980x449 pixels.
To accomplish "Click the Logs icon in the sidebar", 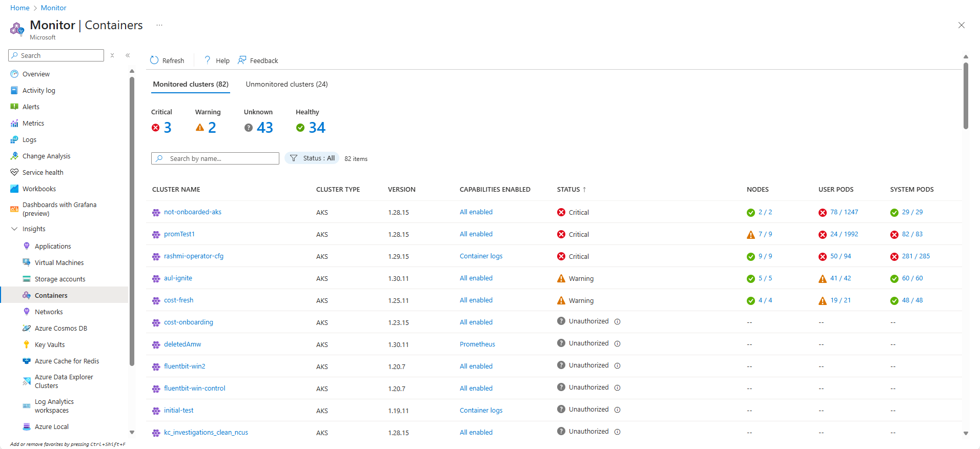I will 14,139.
